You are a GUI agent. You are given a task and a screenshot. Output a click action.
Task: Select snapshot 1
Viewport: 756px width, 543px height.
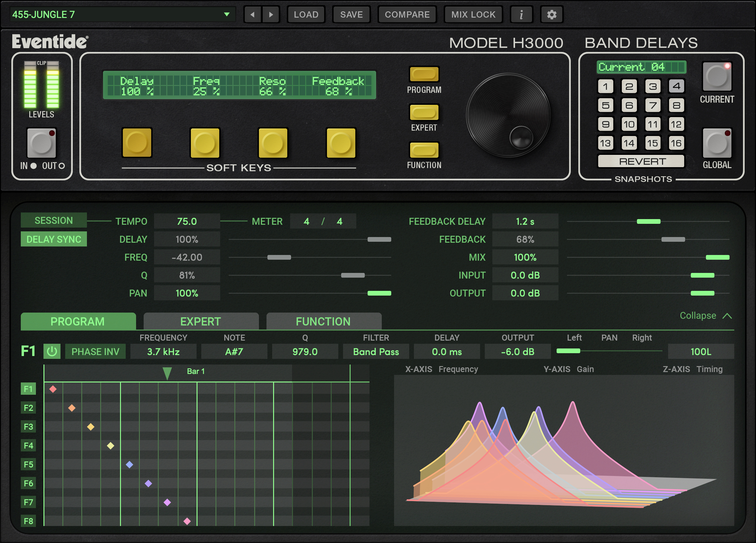tap(605, 86)
